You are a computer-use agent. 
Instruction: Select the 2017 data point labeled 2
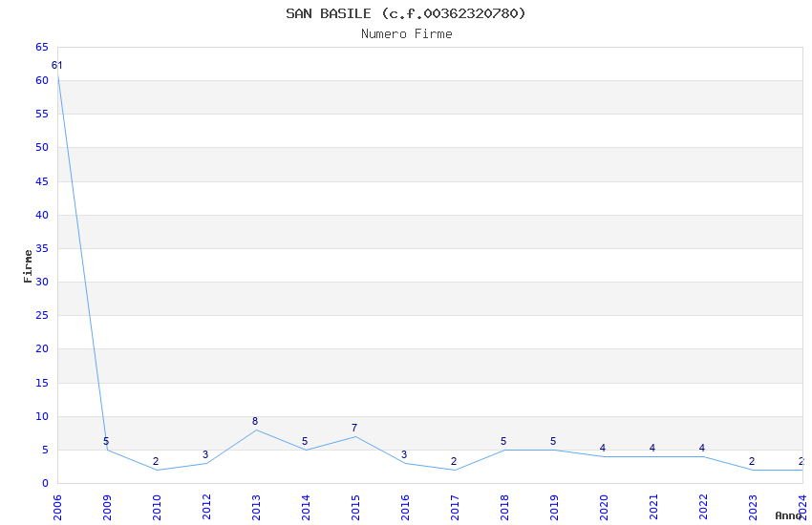pyautogui.click(x=454, y=461)
